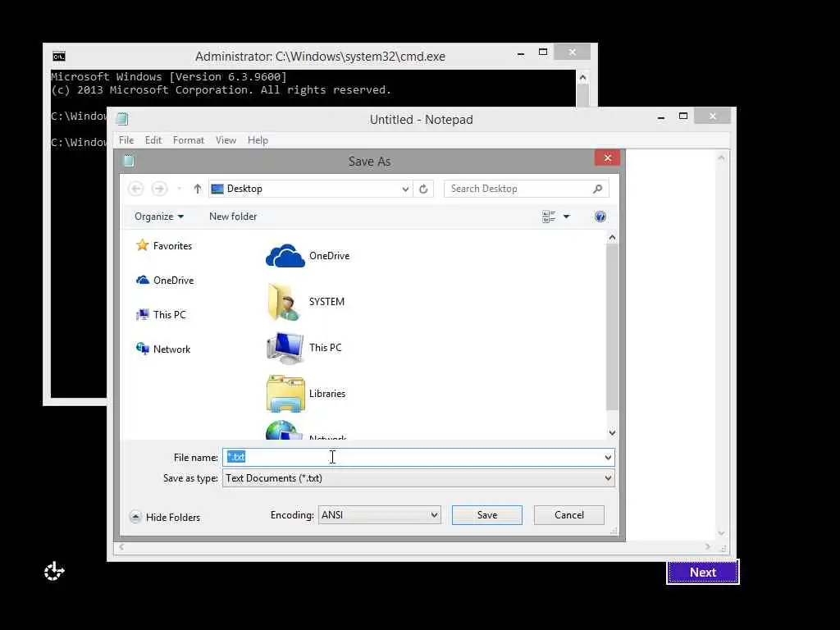Open Notepad Edit menu
This screenshot has height=630, width=840.
[x=153, y=139]
